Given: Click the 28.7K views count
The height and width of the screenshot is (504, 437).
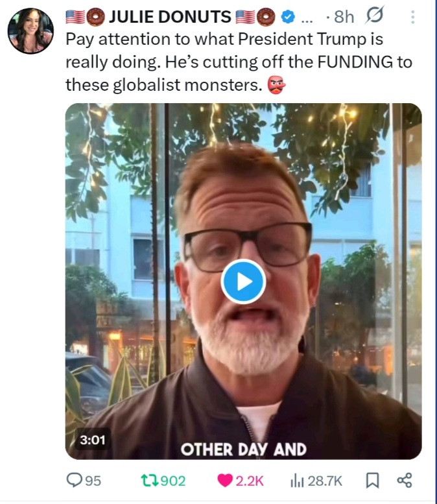Looking at the screenshot, I should 324,481.
